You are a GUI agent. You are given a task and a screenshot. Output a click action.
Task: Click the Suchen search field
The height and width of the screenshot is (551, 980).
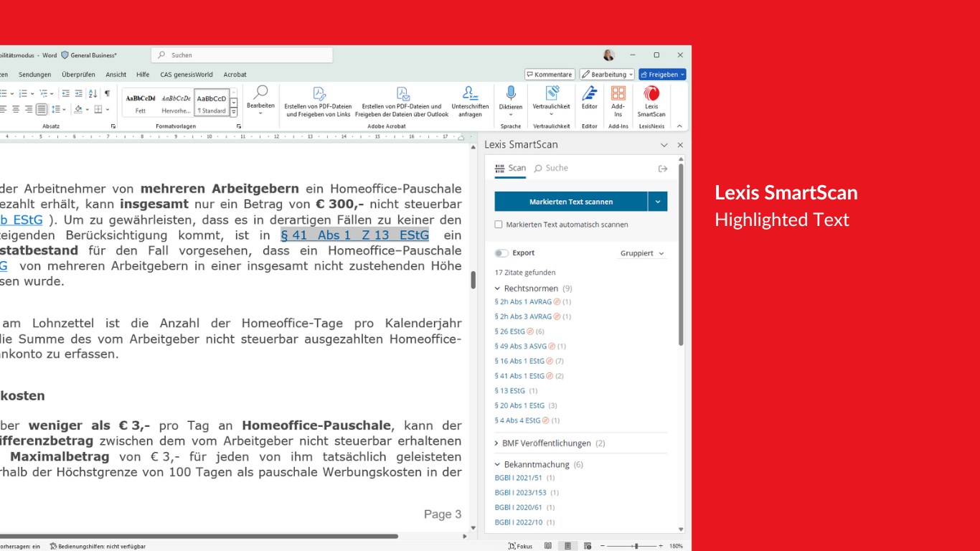(x=242, y=55)
